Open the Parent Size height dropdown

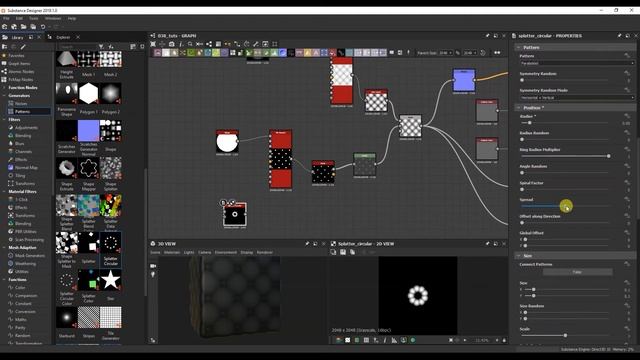(x=469, y=53)
